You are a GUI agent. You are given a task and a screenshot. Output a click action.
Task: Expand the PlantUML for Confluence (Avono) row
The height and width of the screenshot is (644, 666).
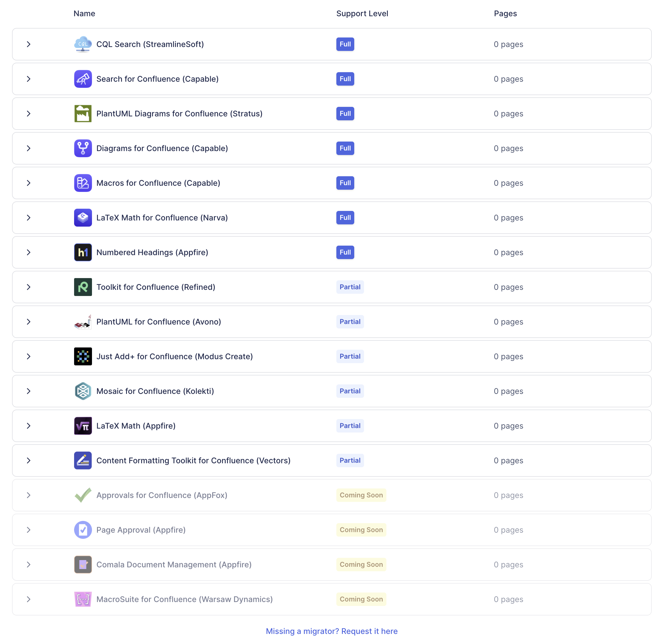click(x=29, y=322)
